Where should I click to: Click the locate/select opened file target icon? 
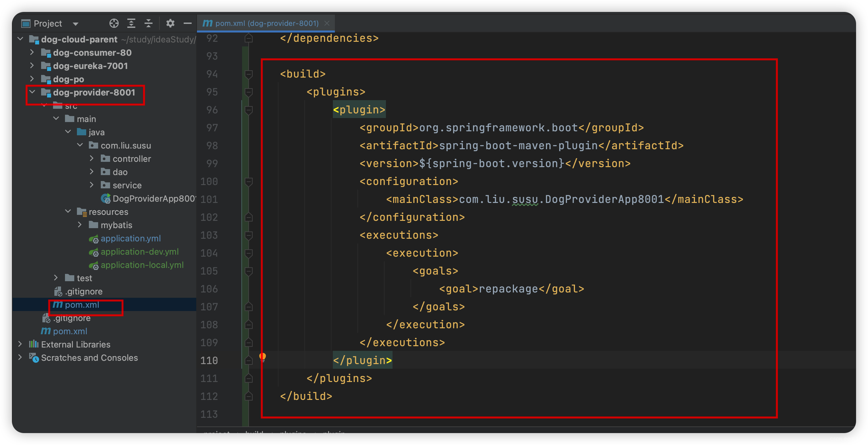click(114, 23)
